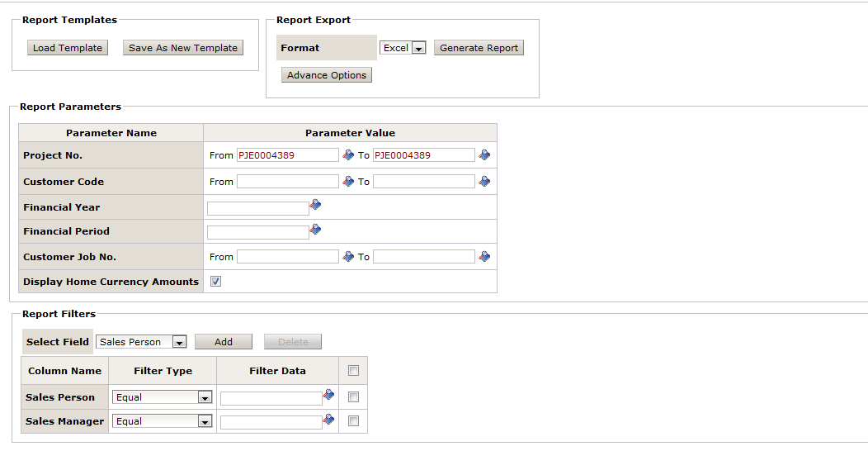868x451 pixels.
Task: Toggle Display Home Currency Amounts checkbox
Action: (x=216, y=282)
